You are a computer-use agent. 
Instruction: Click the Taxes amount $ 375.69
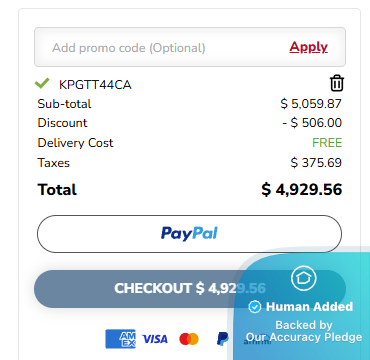[316, 163]
